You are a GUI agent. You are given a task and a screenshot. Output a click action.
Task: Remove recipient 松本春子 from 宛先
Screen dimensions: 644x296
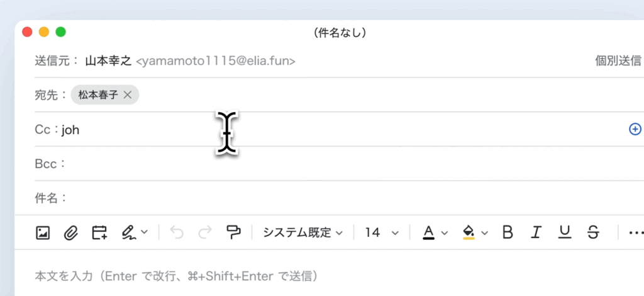coord(128,95)
